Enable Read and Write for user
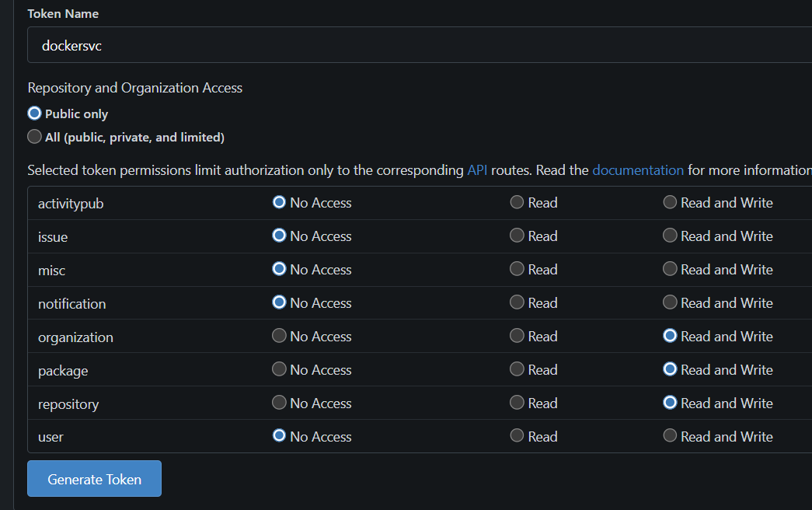This screenshot has height=510, width=812. (670, 436)
